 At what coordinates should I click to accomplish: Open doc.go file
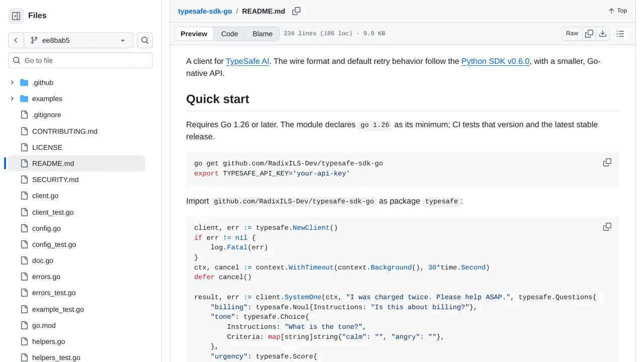pos(43,260)
